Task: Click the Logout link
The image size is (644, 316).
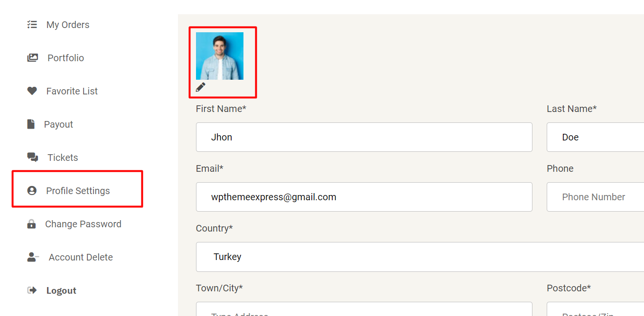Action: [x=61, y=290]
